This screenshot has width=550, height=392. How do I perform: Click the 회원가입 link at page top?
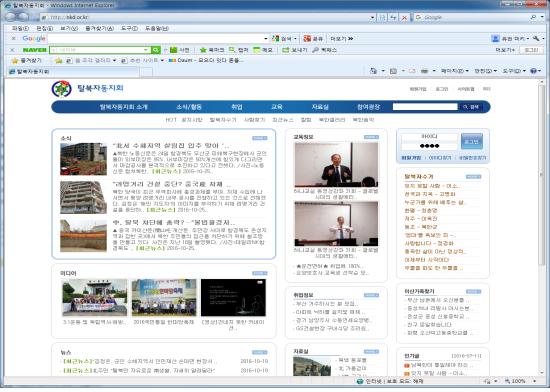point(418,89)
